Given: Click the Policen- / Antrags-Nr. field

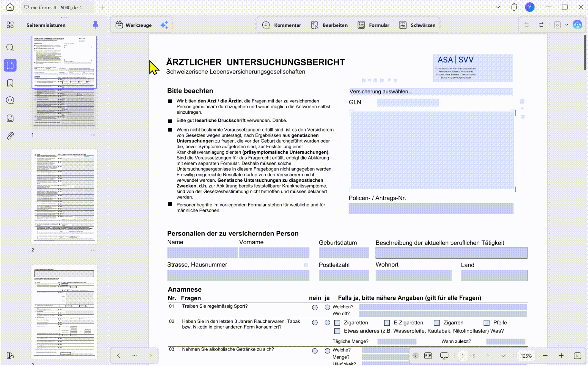Looking at the screenshot, I should (x=431, y=209).
